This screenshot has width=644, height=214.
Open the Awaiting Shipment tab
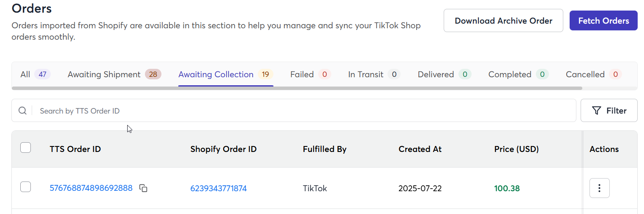114,74
